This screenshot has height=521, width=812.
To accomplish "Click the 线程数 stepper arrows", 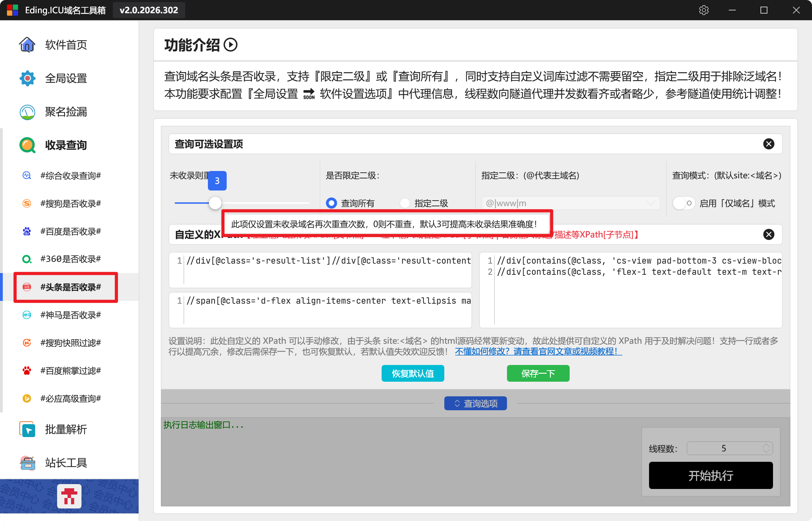I will pos(766,448).
